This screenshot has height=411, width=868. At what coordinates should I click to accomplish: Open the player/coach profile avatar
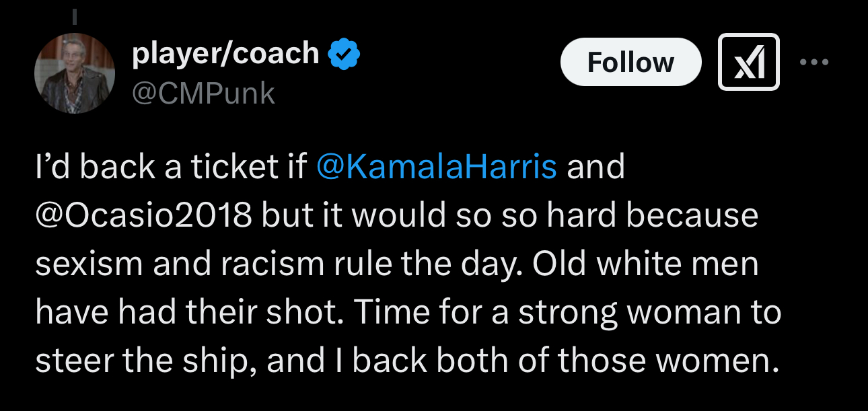[75, 73]
